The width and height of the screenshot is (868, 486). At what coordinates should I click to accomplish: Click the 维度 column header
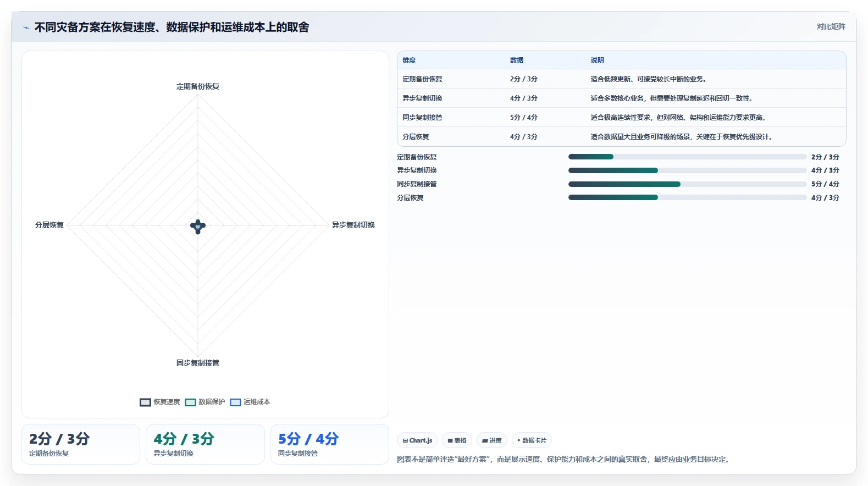[x=409, y=60]
